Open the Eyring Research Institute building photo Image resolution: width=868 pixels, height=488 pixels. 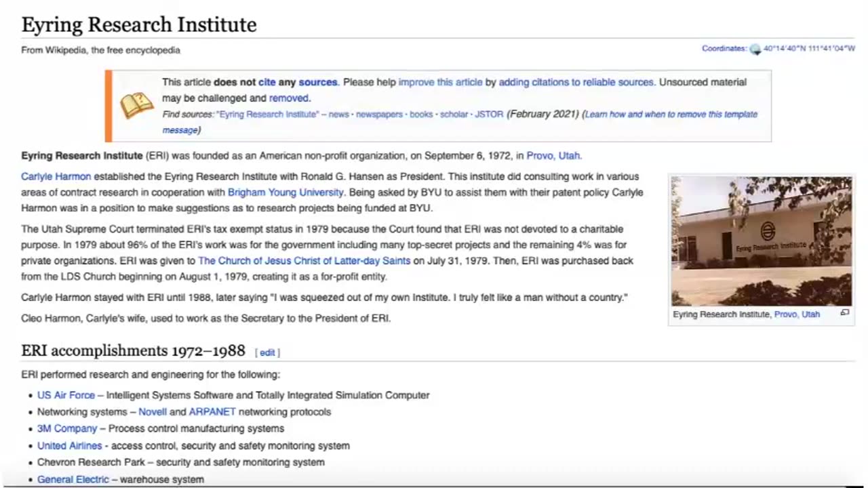click(x=762, y=241)
